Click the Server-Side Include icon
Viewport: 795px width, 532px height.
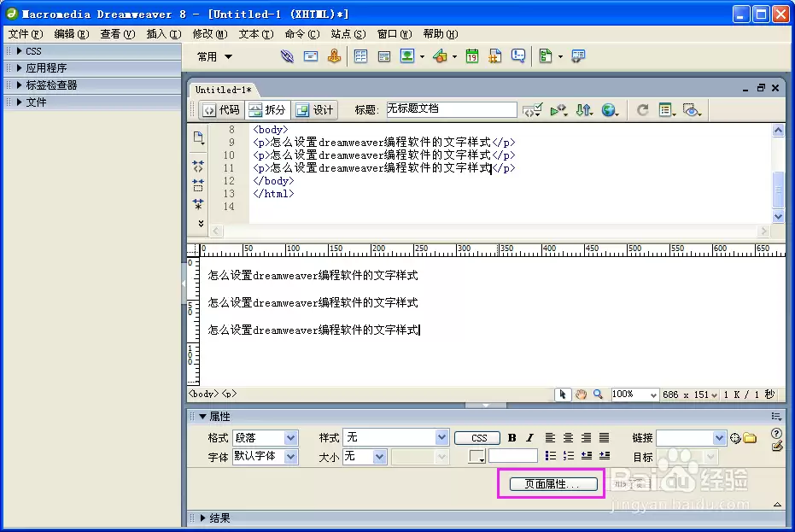(495, 56)
